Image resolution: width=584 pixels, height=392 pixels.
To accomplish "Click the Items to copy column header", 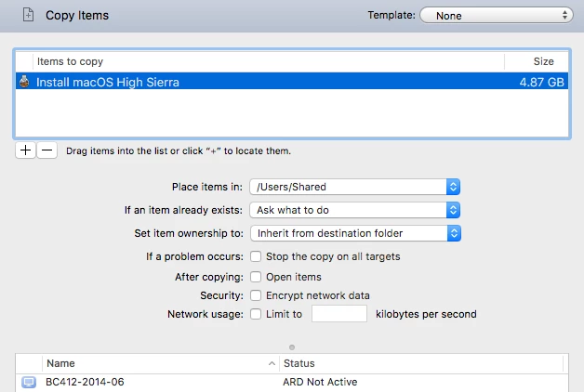I will click(x=269, y=61).
